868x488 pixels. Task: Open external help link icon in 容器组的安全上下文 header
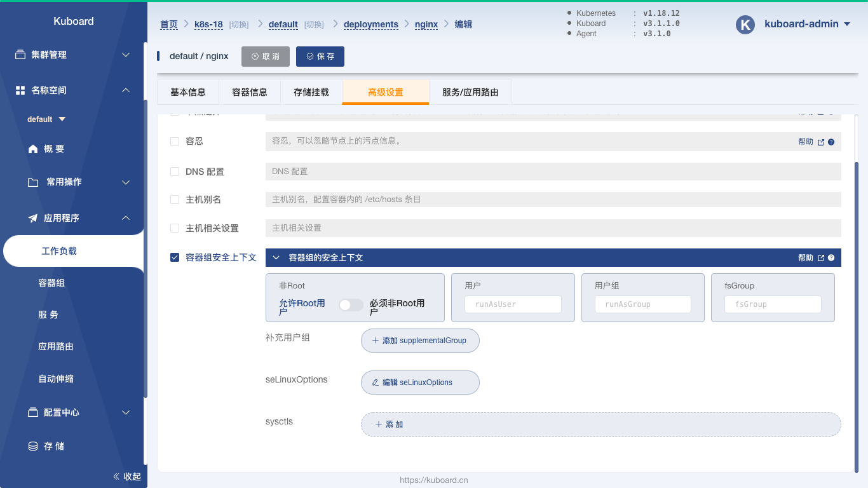point(821,258)
